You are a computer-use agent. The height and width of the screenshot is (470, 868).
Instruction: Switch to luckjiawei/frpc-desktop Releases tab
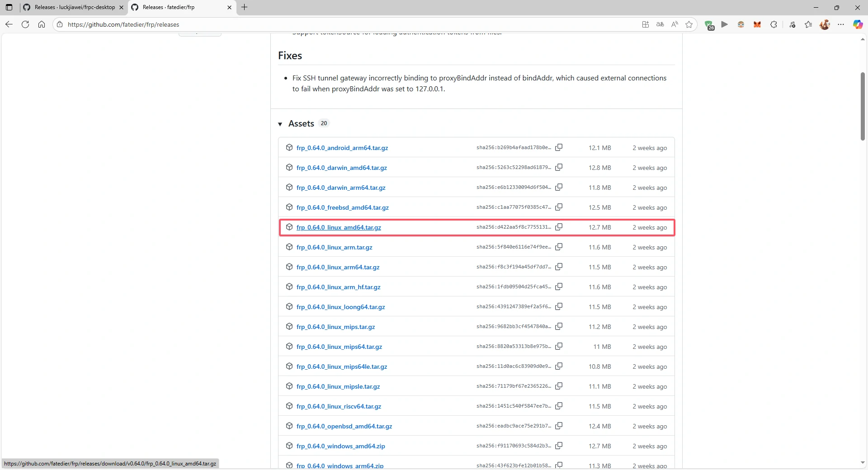tap(75, 7)
